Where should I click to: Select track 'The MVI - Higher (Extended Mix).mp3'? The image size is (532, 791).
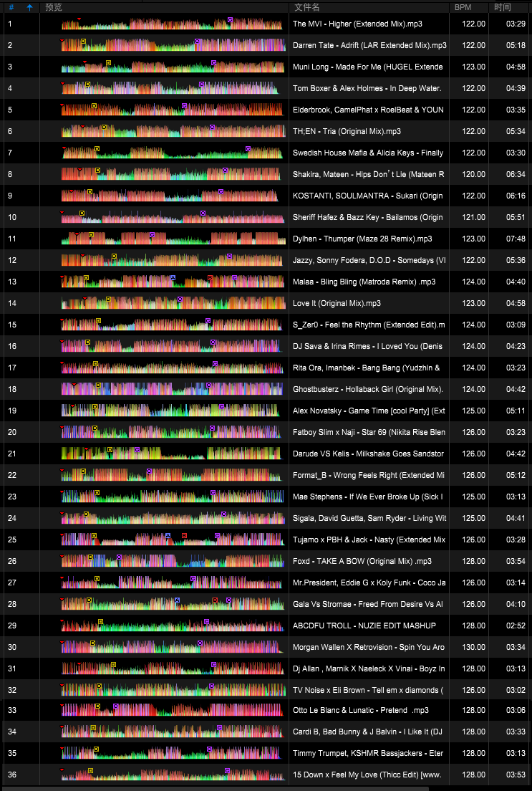click(357, 24)
